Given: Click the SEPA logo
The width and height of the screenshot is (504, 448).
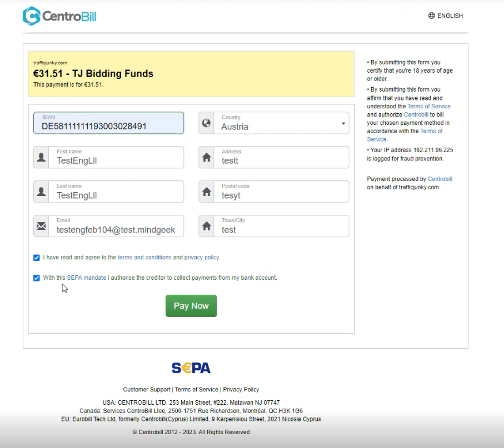Looking at the screenshot, I should [x=191, y=368].
